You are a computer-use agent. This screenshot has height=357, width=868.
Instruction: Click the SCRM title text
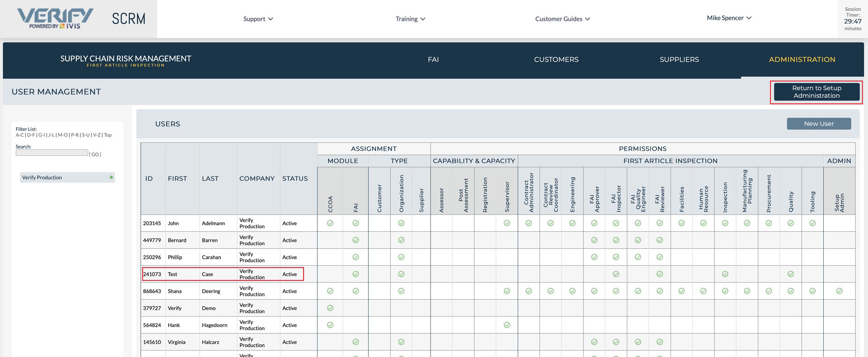128,19
